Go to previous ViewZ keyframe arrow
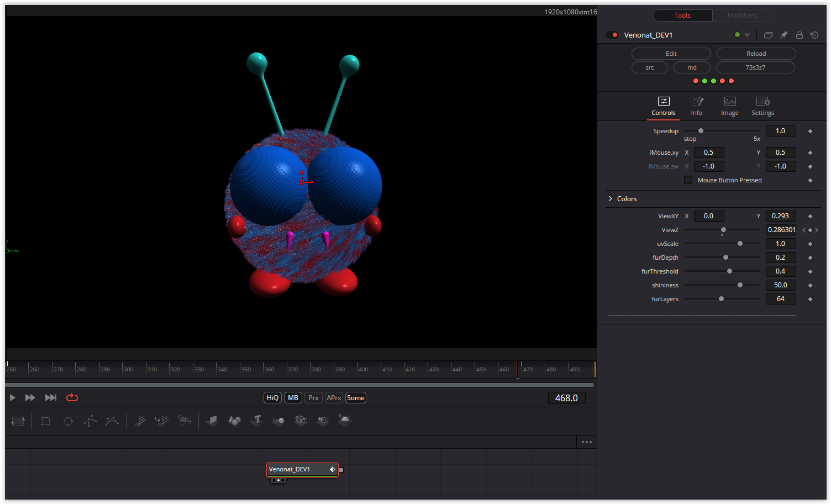 (x=804, y=230)
